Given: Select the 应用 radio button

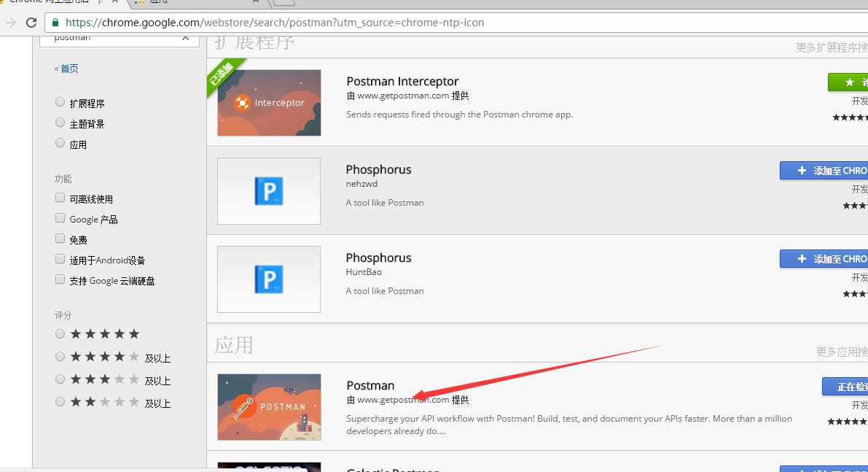Looking at the screenshot, I should pyautogui.click(x=60, y=143).
